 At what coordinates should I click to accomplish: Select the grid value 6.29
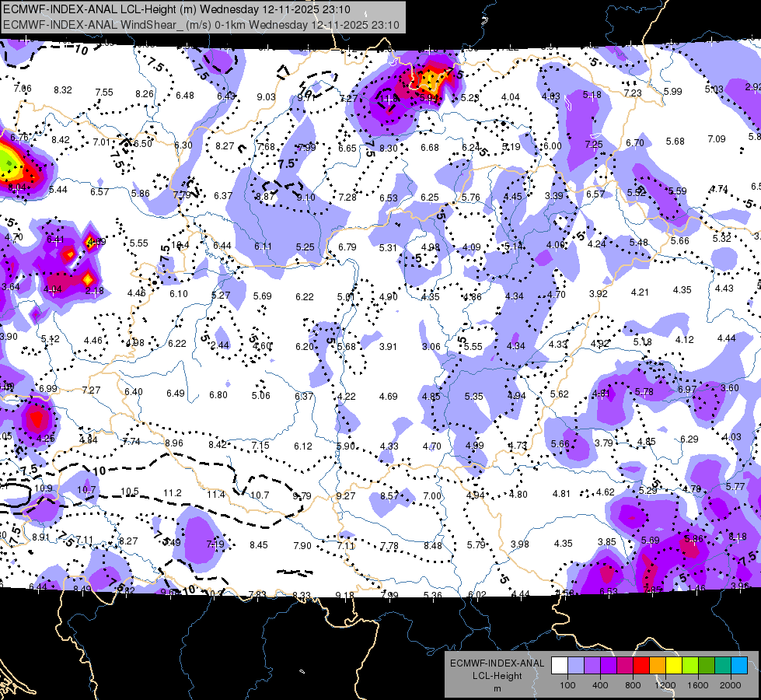(x=689, y=439)
